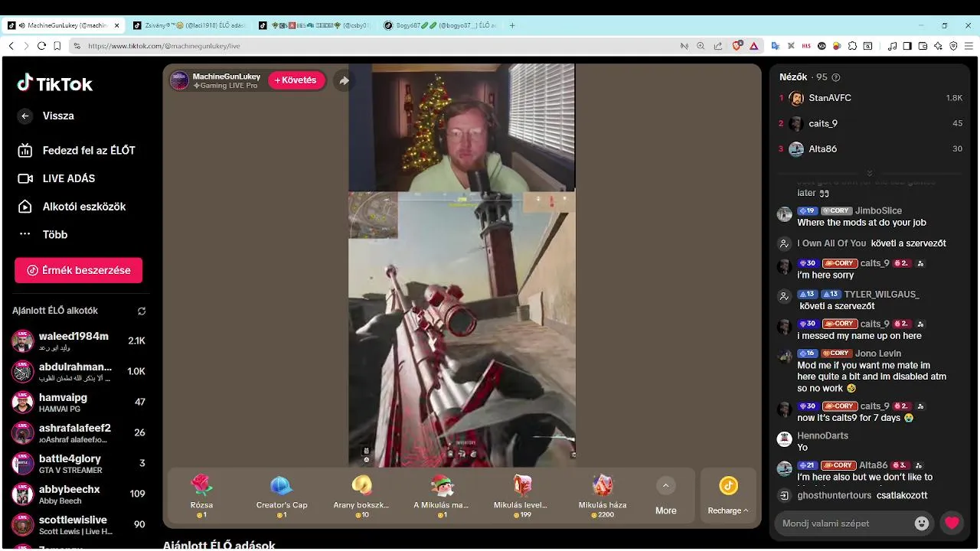Open a new browser tab
980x551 pixels.
[512, 25]
